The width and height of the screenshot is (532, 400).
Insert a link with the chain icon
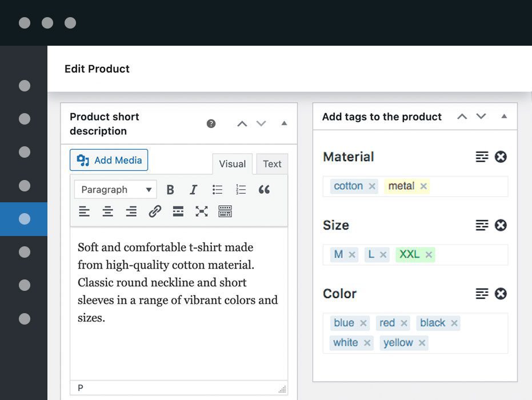pyautogui.click(x=155, y=211)
